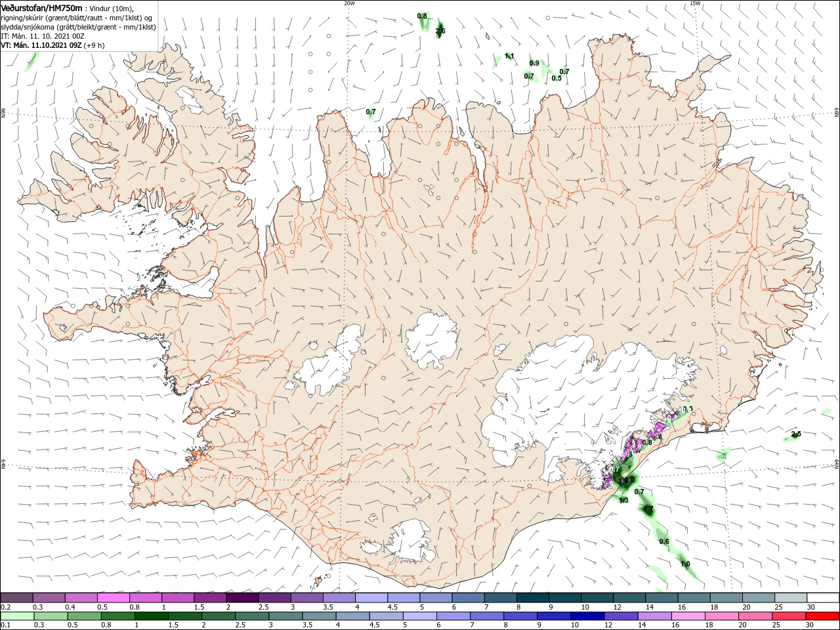Click the 66N latitude label on right edge
The height and width of the screenshot is (630, 840).
pyautogui.click(x=837, y=114)
